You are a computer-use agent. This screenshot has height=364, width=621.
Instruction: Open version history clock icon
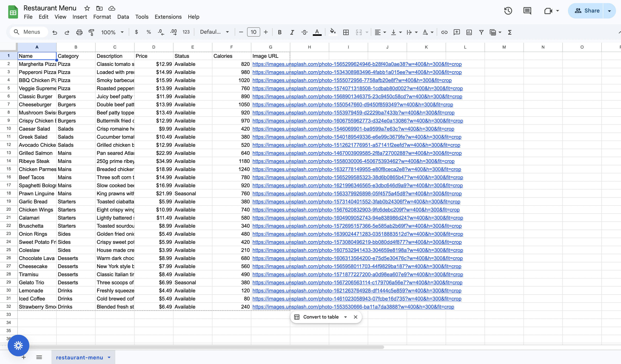click(x=508, y=11)
